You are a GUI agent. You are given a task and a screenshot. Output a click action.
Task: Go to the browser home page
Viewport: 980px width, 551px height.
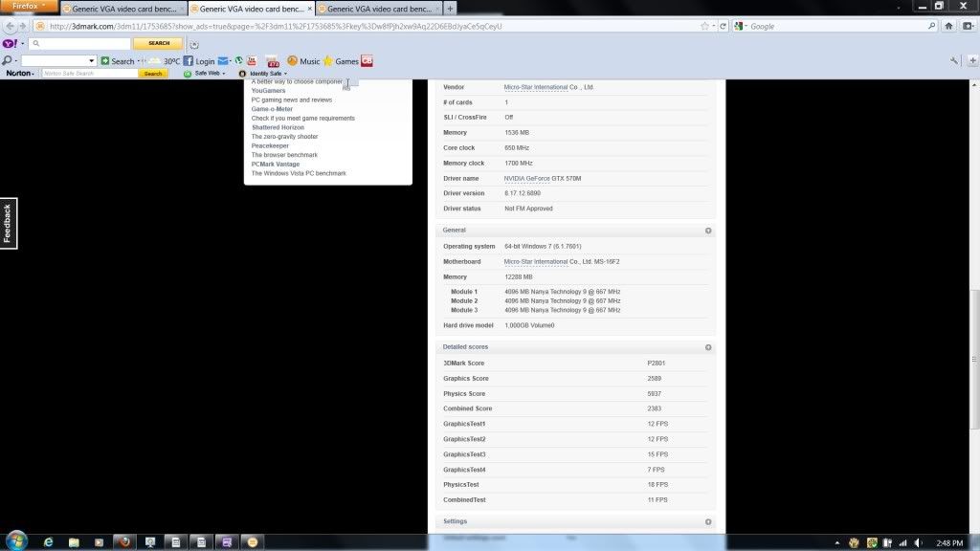click(948, 26)
